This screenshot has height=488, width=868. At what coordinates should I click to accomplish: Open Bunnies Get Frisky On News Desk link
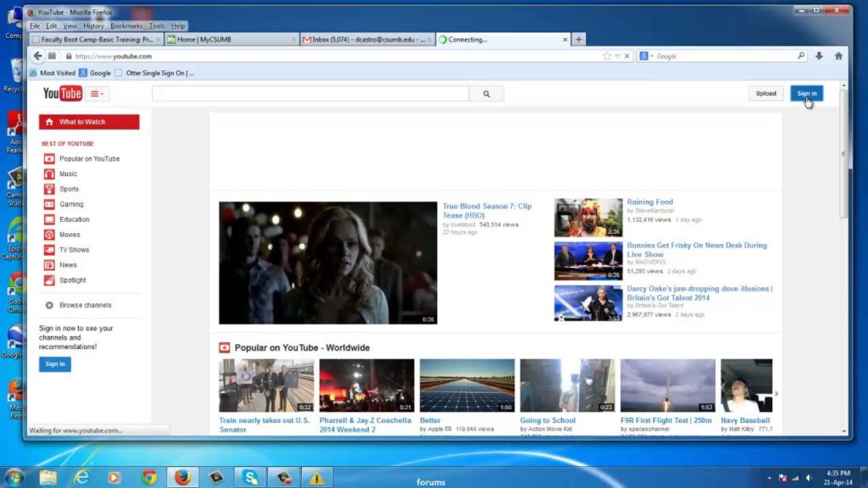pyautogui.click(x=697, y=250)
